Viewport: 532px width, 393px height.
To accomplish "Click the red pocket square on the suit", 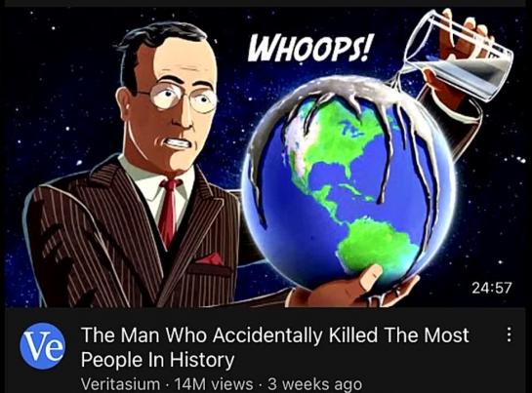I will click(210, 259).
